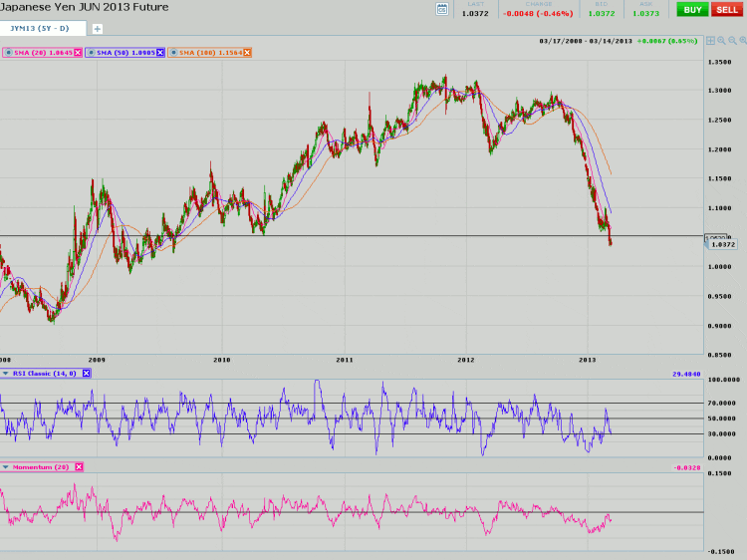The height and width of the screenshot is (560, 747).
Task: Remove the SMA (50) indicator
Action: tap(160, 52)
